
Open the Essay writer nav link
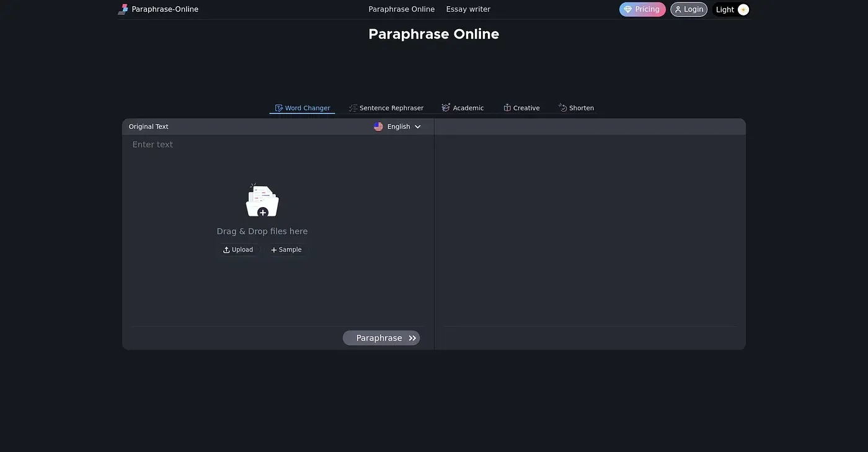coord(468,9)
